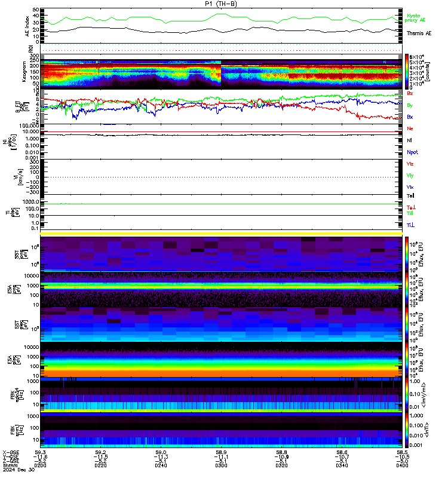Select the green Ti parallel legend label

pyautogui.click(x=410, y=213)
